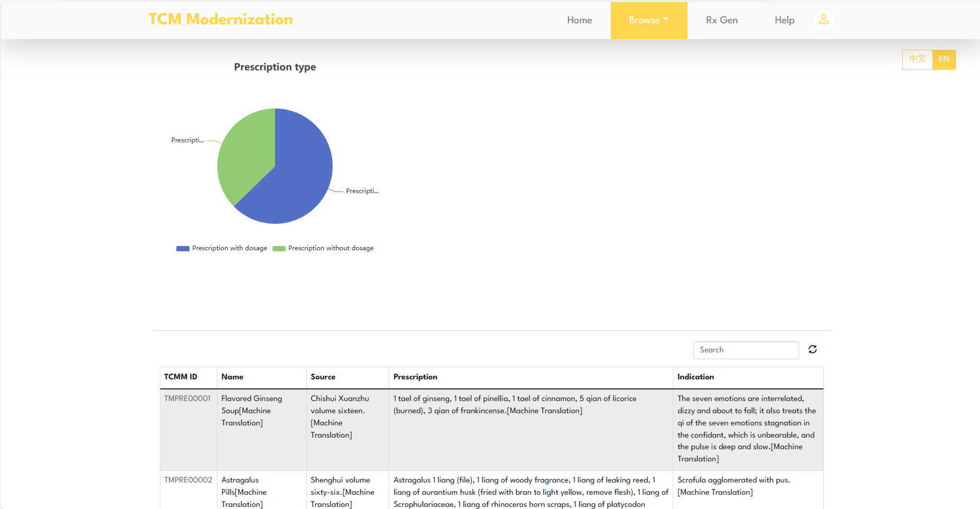Click the Name column header
The height and width of the screenshot is (509, 980).
232,377
